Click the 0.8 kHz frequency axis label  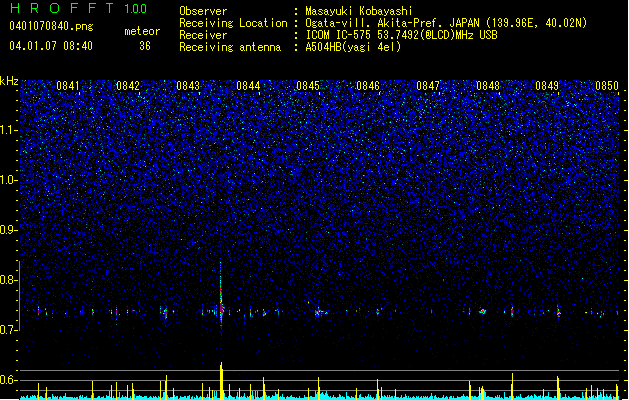[8, 280]
